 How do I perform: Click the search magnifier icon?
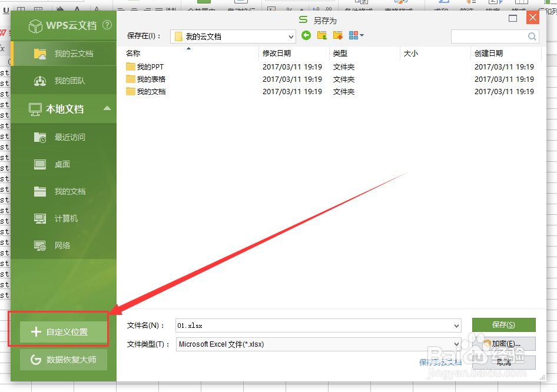coord(532,36)
